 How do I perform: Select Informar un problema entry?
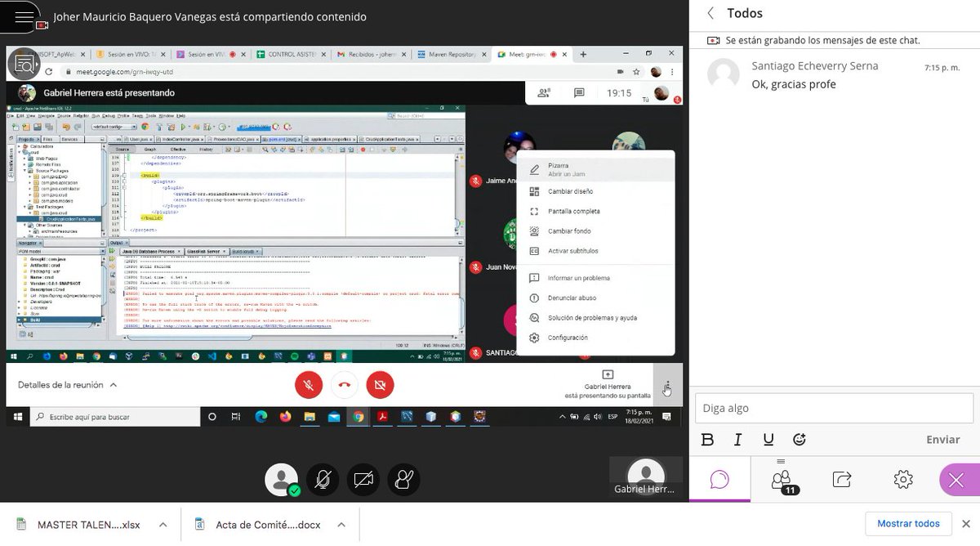click(x=596, y=278)
